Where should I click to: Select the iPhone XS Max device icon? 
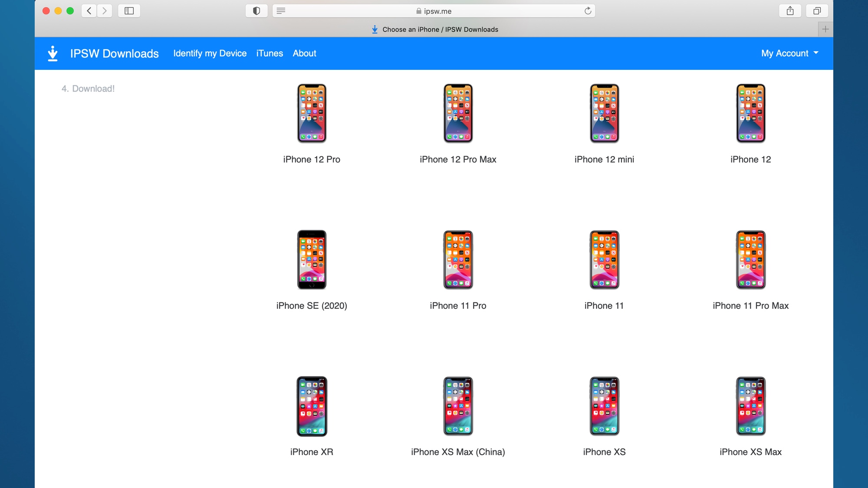point(750,406)
